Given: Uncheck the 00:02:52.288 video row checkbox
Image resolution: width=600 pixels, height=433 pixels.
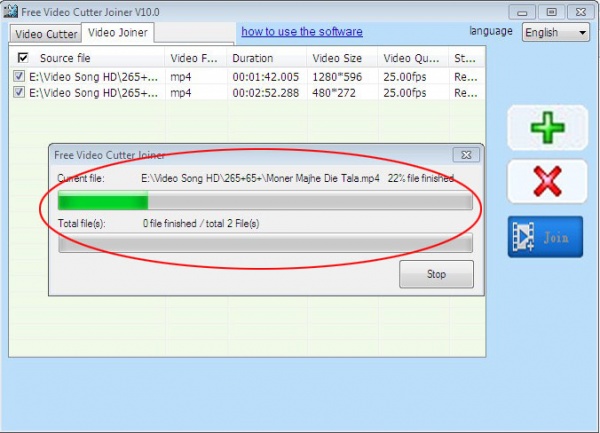Looking at the screenshot, I should tap(19, 92).
